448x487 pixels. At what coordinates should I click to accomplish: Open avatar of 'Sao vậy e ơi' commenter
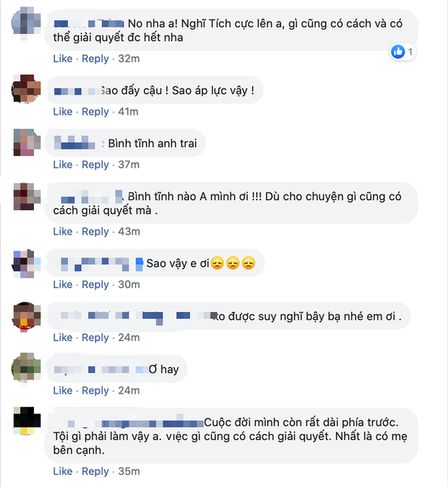27,264
